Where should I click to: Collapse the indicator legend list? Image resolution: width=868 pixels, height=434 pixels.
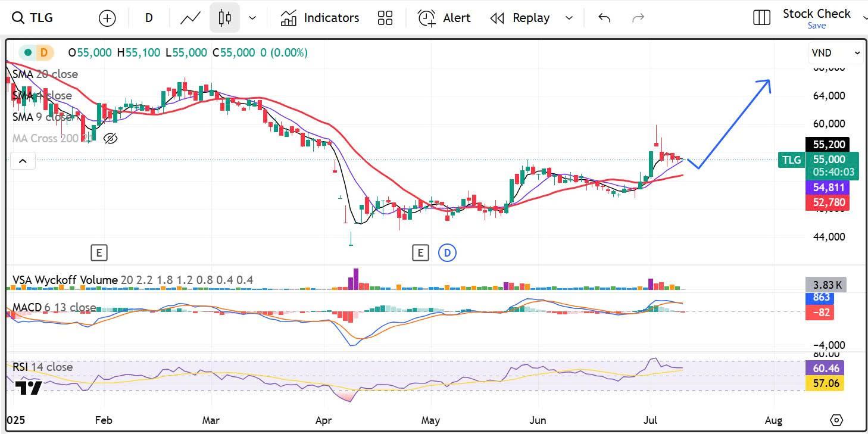point(23,161)
